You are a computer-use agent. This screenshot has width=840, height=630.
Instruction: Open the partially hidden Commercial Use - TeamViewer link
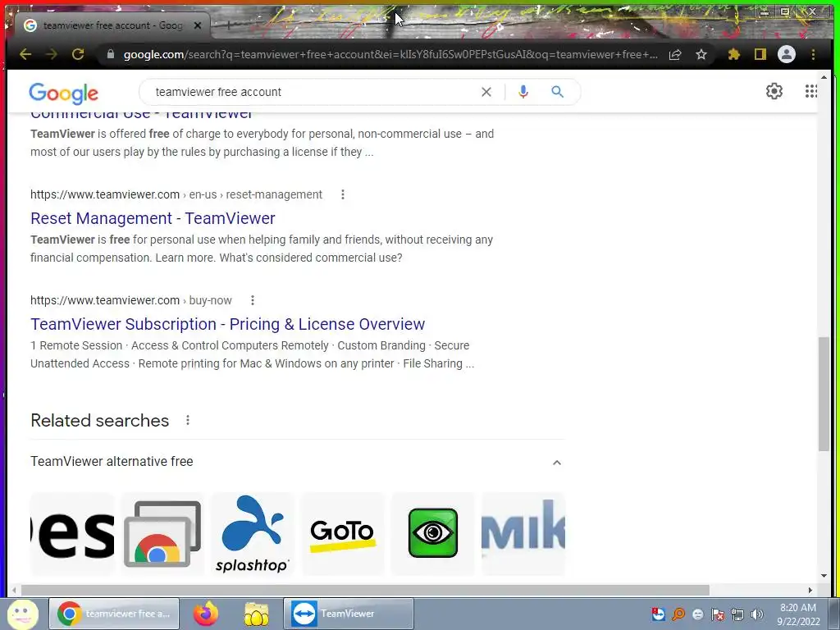(141, 116)
